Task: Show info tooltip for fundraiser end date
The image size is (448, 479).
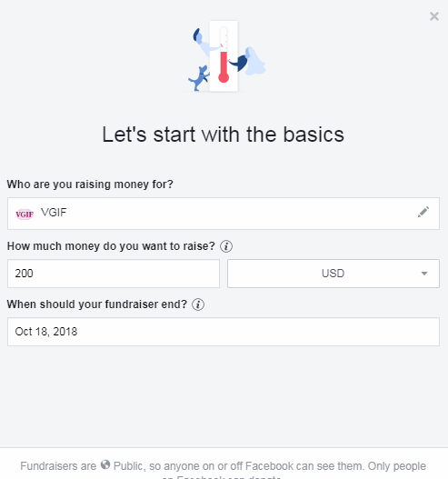Action: coord(198,304)
